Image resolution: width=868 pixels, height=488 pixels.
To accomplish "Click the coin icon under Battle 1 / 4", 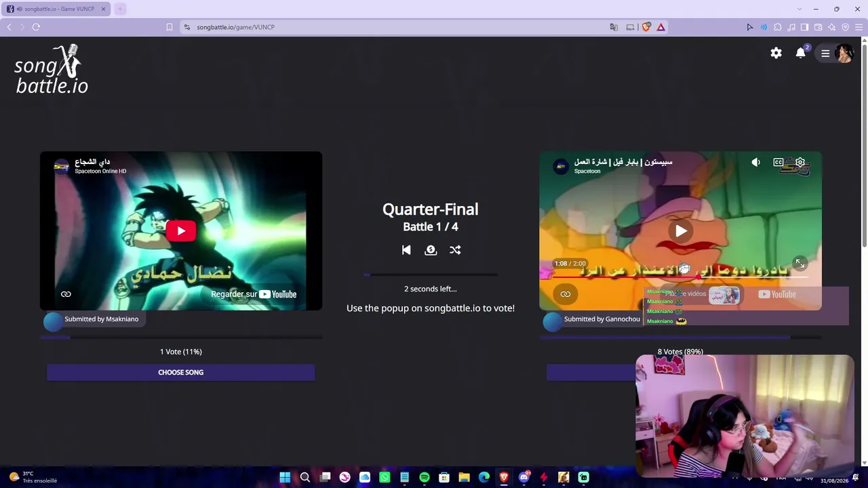I will (x=431, y=250).
